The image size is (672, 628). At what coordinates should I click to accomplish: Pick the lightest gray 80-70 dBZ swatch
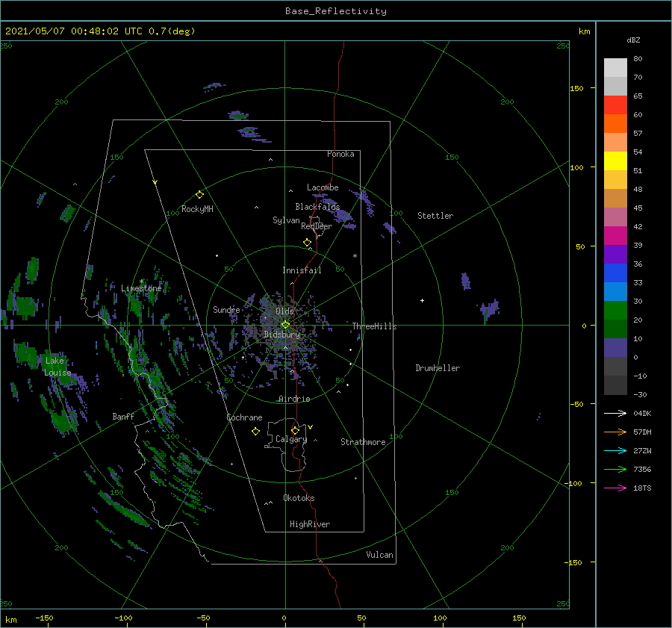[615, 68]
